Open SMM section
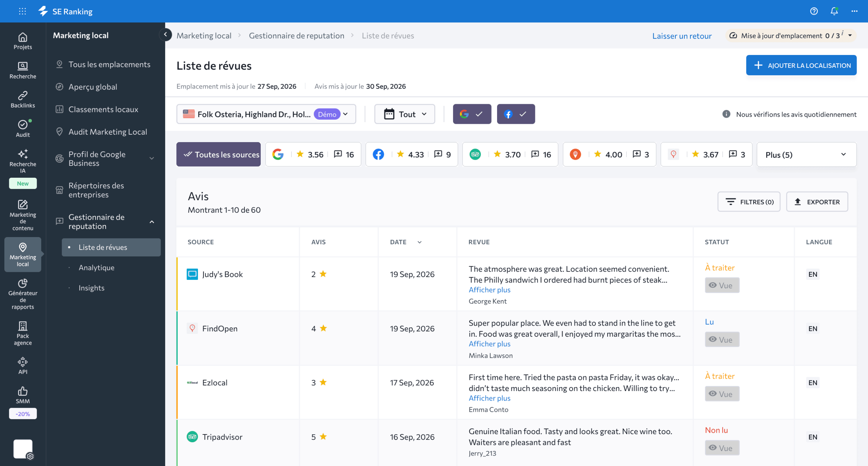This screenshot has width=868, height=466. 23,395
